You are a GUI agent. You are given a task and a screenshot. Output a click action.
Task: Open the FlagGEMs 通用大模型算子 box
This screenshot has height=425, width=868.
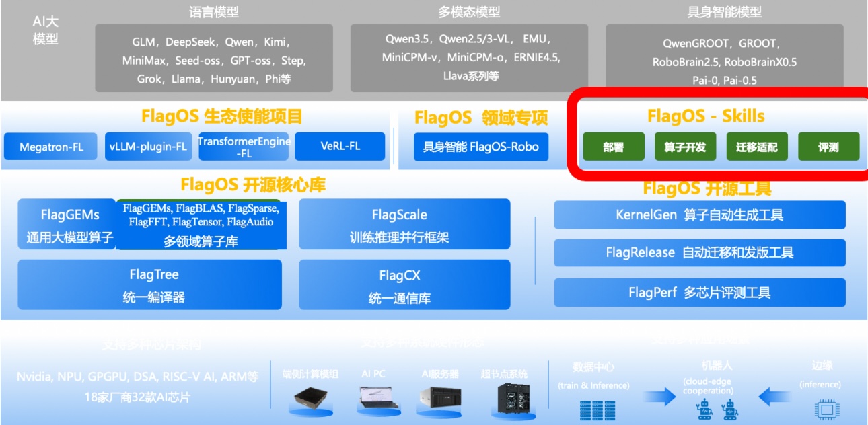[x=67, y=225]
